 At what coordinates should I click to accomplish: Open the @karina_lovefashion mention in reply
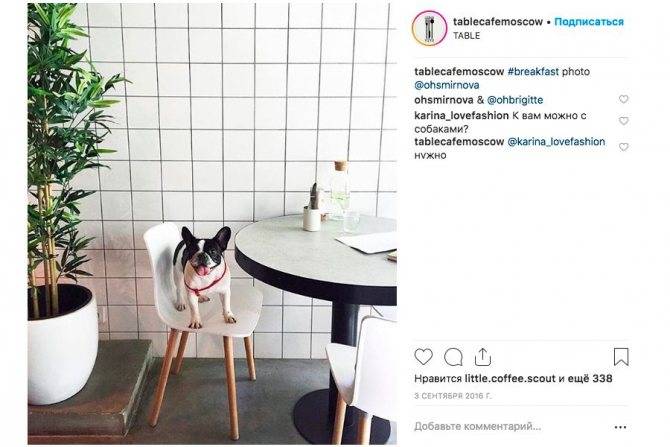(x=556, y=142)
